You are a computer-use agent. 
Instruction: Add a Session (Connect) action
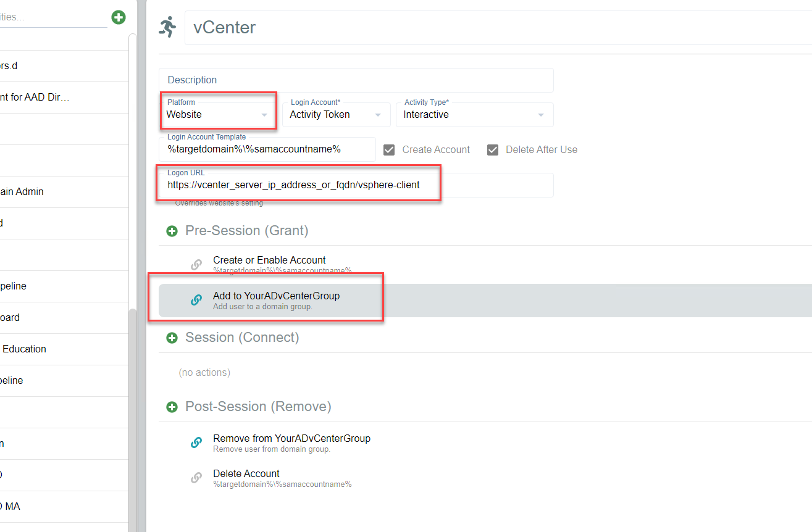point(172,338)
